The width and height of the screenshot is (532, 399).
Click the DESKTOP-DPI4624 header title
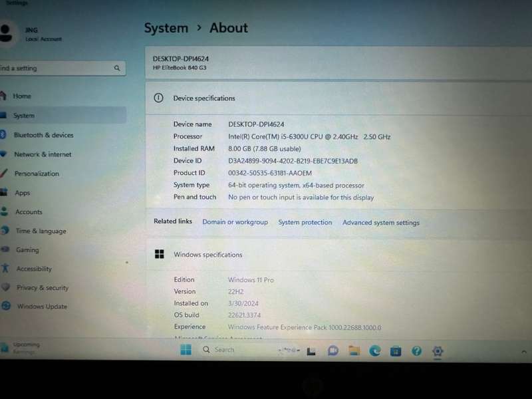[x=180, y=59]
